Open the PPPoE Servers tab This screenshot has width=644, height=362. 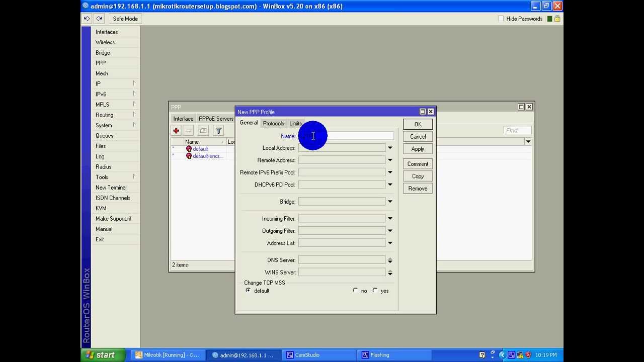click(215, 119)
